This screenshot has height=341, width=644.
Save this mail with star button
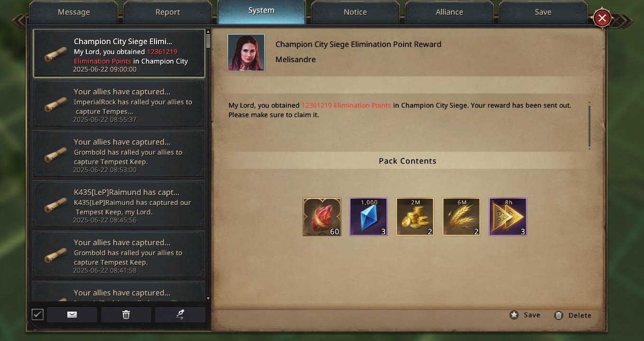(525, 315)
